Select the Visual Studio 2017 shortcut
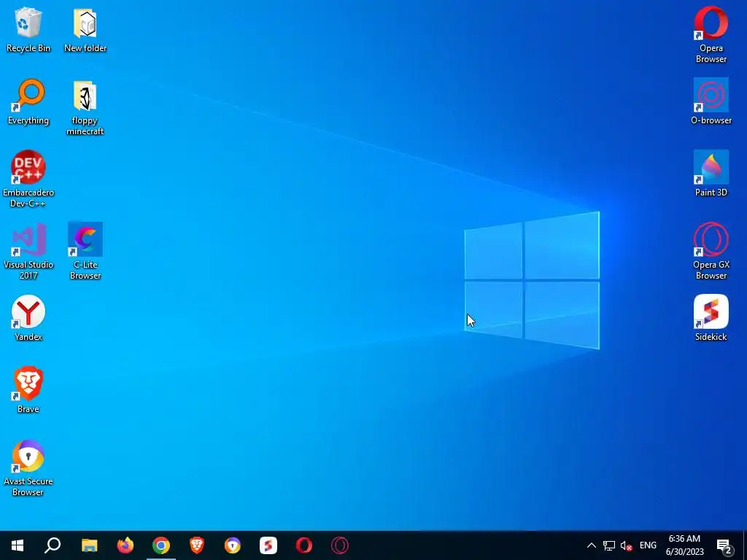The height and width of the screenshot is (560, 747). pos(28,251)
